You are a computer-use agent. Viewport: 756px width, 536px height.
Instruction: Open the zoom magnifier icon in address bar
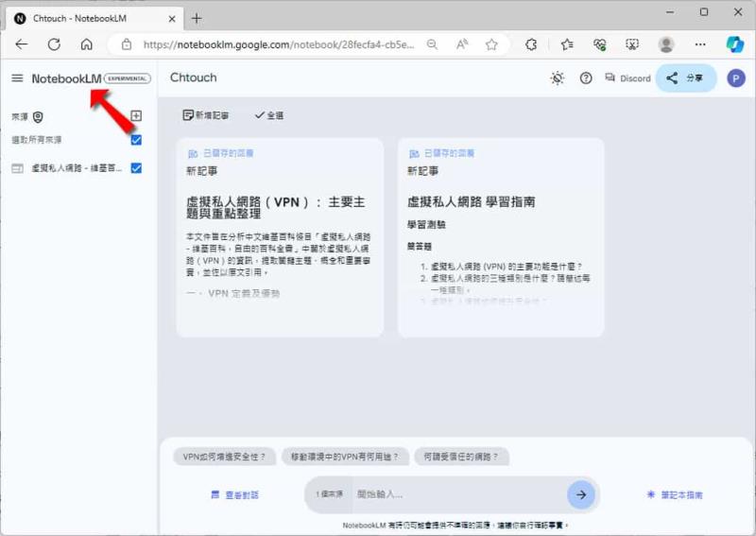coord(432,44)
